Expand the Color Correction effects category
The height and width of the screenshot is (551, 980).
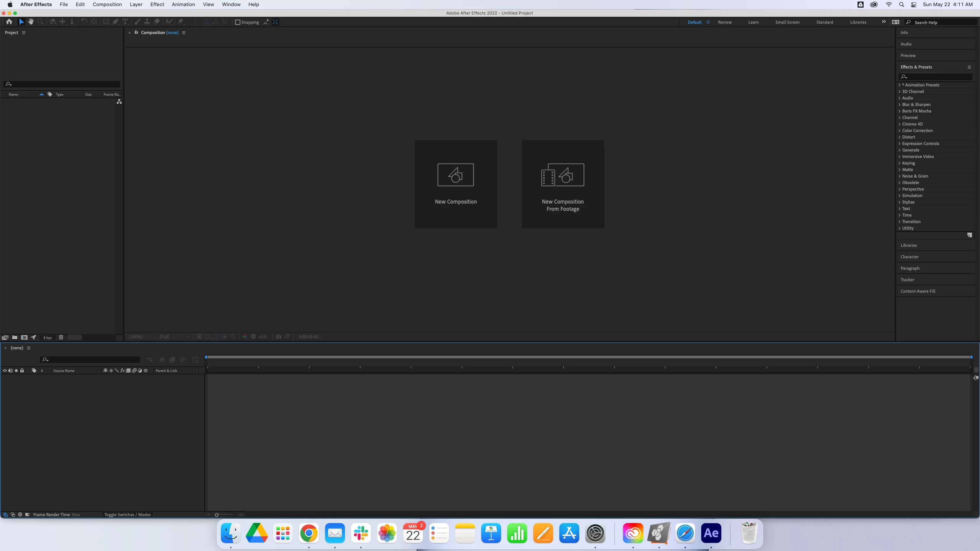pos(917,130)
